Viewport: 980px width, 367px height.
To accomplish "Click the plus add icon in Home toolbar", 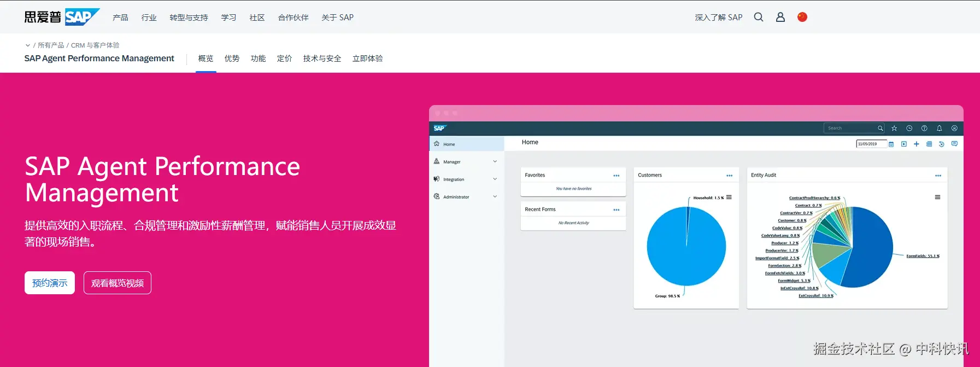I will [917, 144].
